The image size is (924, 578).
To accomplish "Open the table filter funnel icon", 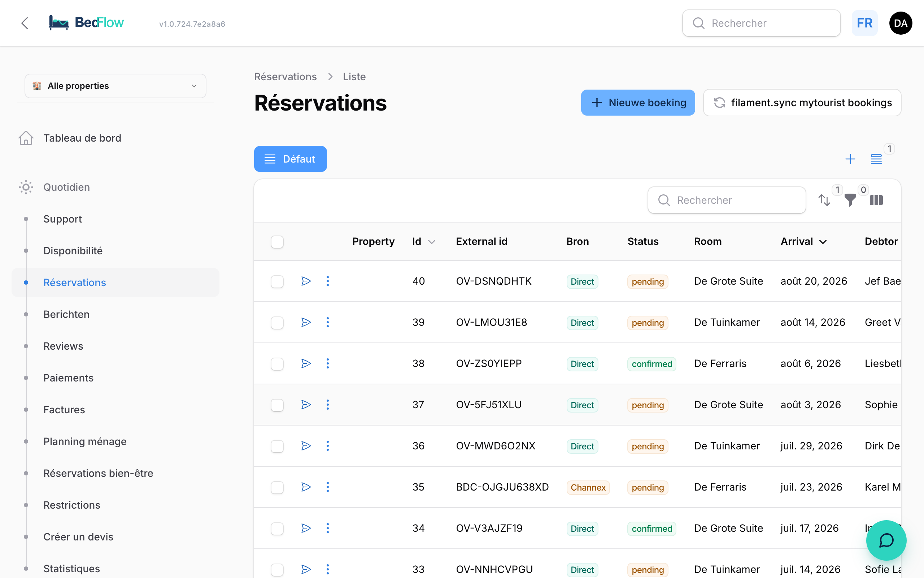I will 850,200.
